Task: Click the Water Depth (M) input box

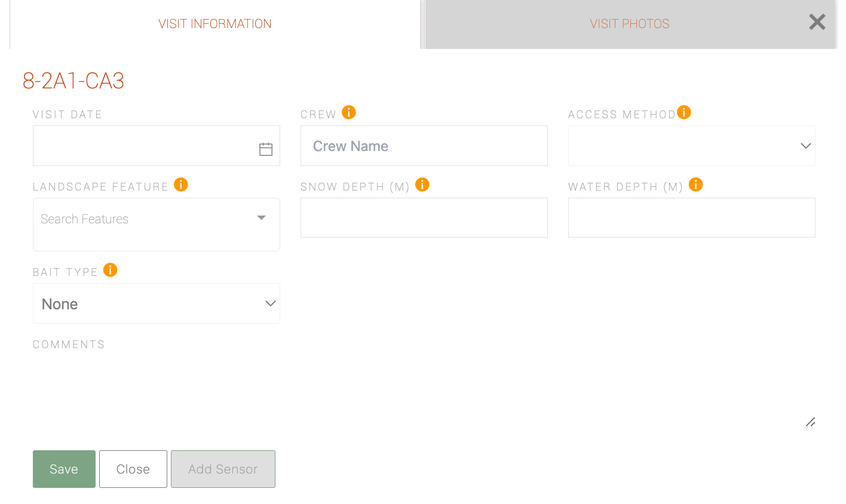Action: click(x=692, y=218)
